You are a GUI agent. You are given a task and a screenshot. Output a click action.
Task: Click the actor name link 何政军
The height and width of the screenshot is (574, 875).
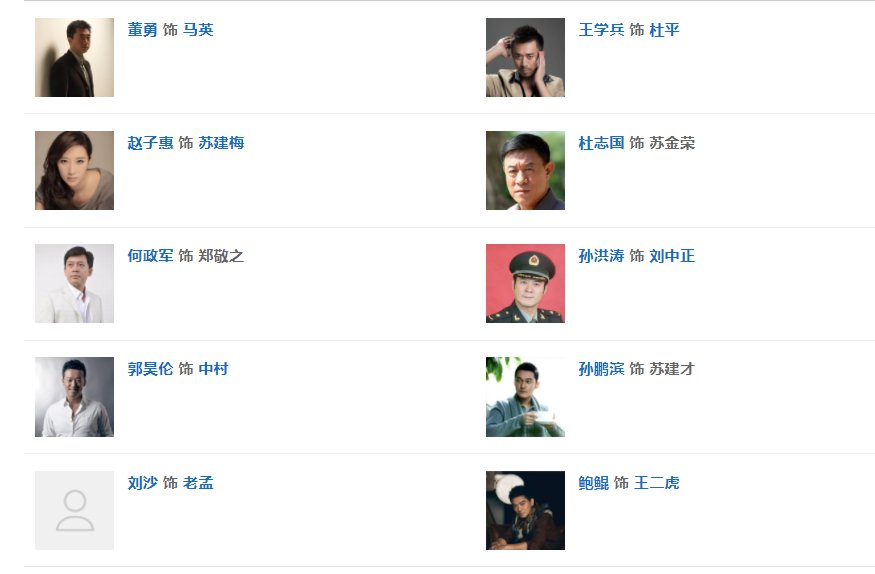tap(150, 256)
